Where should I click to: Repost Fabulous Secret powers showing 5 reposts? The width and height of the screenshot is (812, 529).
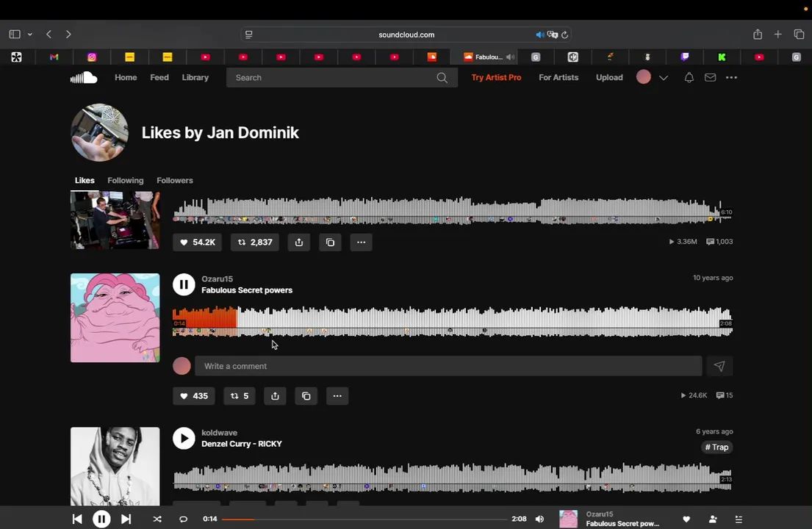point(240,396)
